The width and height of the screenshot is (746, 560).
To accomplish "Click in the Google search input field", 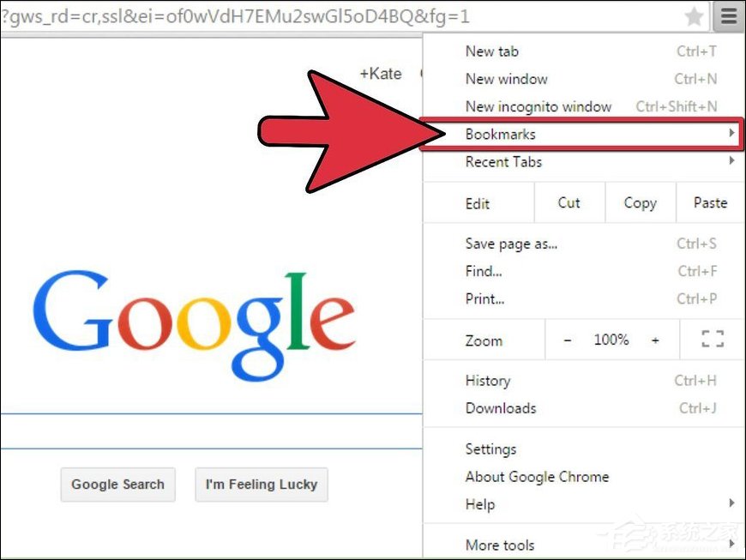I will [211, 431].
